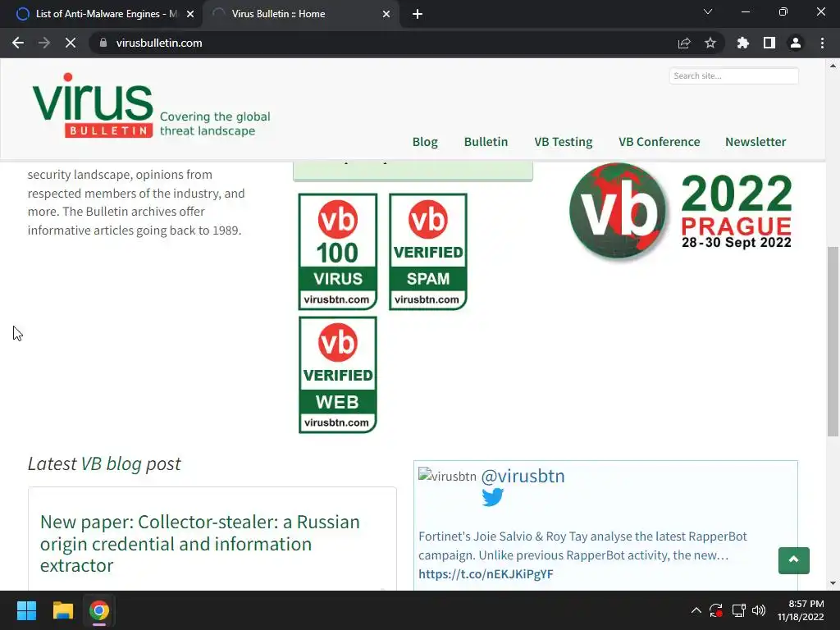
Task: Switch to List of Anti-Malware Engines tab
Action: click(x=101, y=14)
